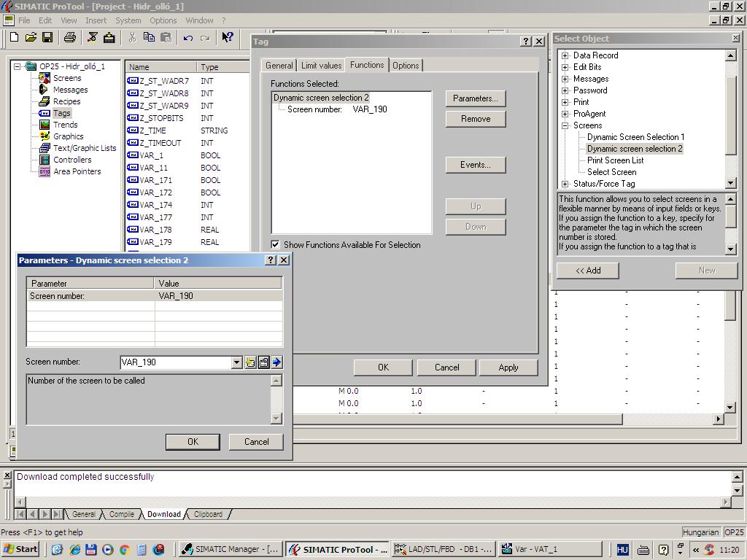Expand the ProAgent node in Select Object

tap(565, 114)
